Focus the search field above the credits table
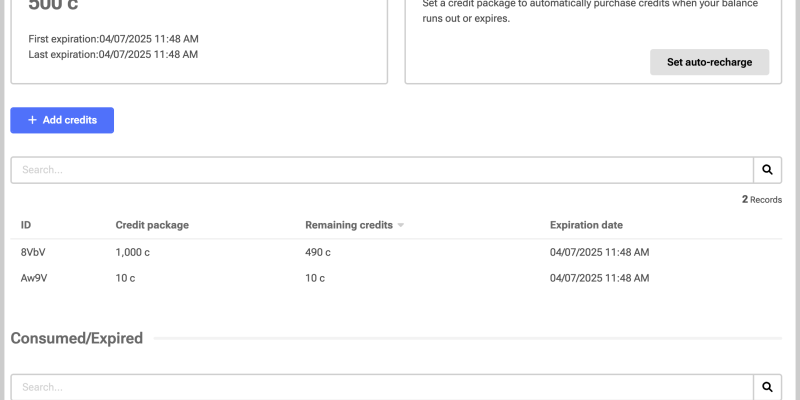 (x=382, y=170)
